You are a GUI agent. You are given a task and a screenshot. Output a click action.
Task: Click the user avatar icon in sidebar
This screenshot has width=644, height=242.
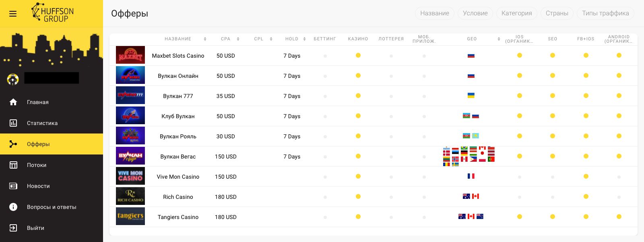tap(13, 79)
